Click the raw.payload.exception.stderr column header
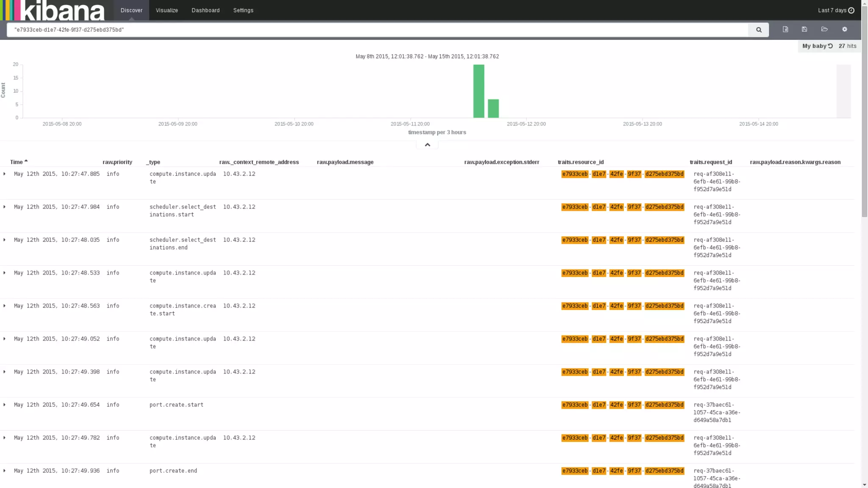 pos(502,162)
